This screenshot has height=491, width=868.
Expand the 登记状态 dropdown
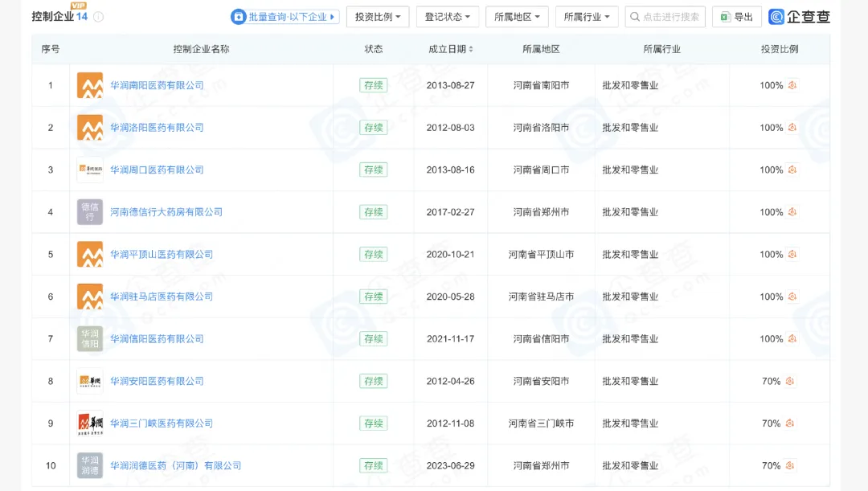pos(448,17)
